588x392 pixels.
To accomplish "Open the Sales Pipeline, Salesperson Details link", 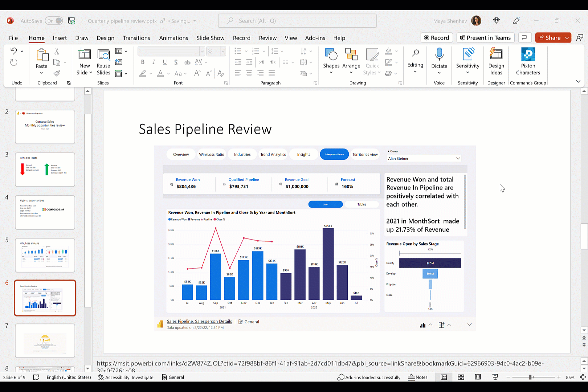I will pyautogui.click(x=199, y=321).
